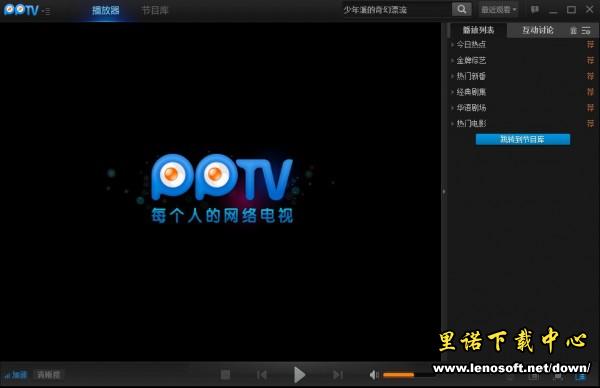Mute audio with the speaker icon

[x=374, y=375]
